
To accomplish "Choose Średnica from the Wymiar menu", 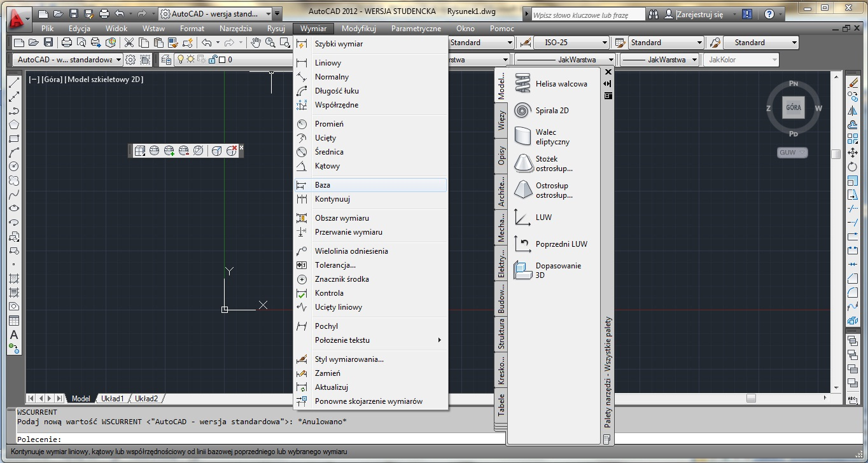I will click(x=371, y=151).
